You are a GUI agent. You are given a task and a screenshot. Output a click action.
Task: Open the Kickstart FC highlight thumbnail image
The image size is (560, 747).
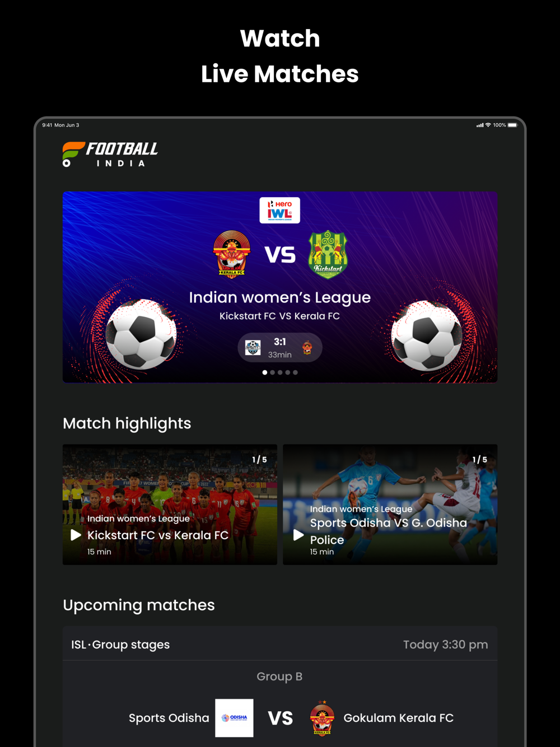click(170, 505)
